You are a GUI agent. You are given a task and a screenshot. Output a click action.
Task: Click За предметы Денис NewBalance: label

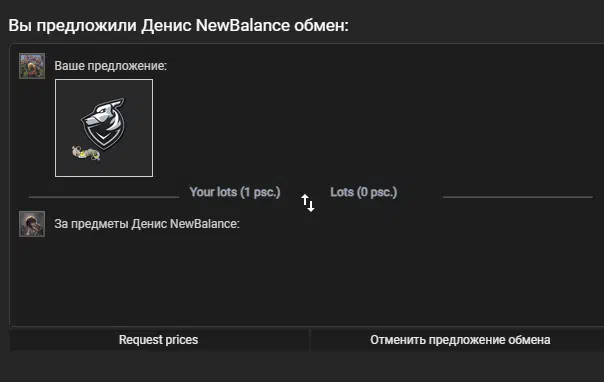(x=147, y=224)
